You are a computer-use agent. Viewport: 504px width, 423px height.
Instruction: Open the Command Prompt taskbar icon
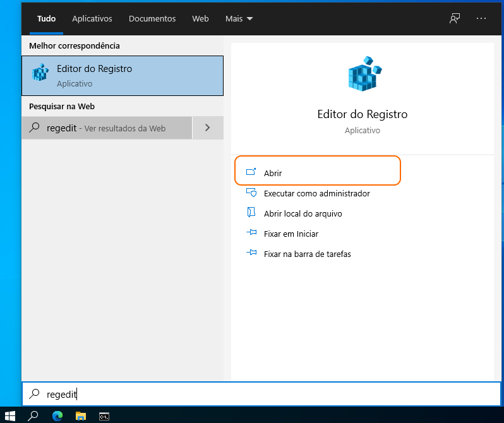104,415
